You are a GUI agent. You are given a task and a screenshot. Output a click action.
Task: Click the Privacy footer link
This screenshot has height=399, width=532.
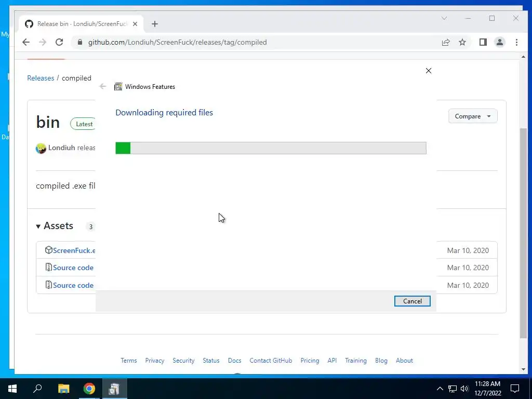point(155,361)
